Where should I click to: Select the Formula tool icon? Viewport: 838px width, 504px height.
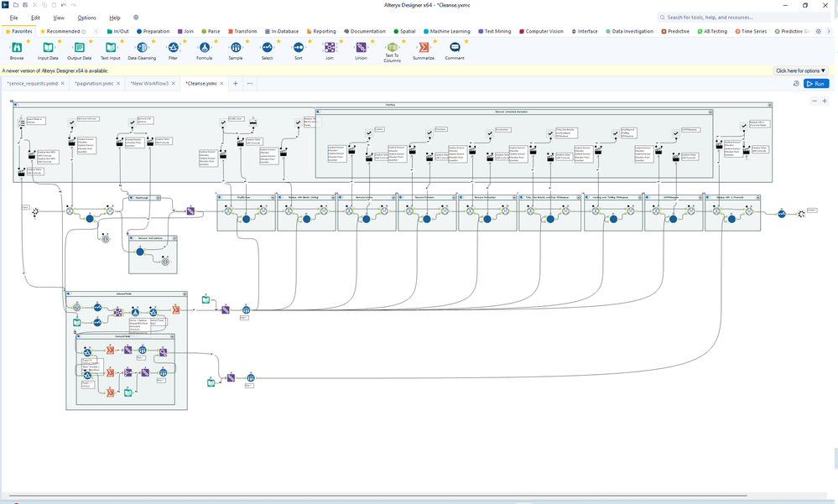pyautogui.click(x=204, y=49)
